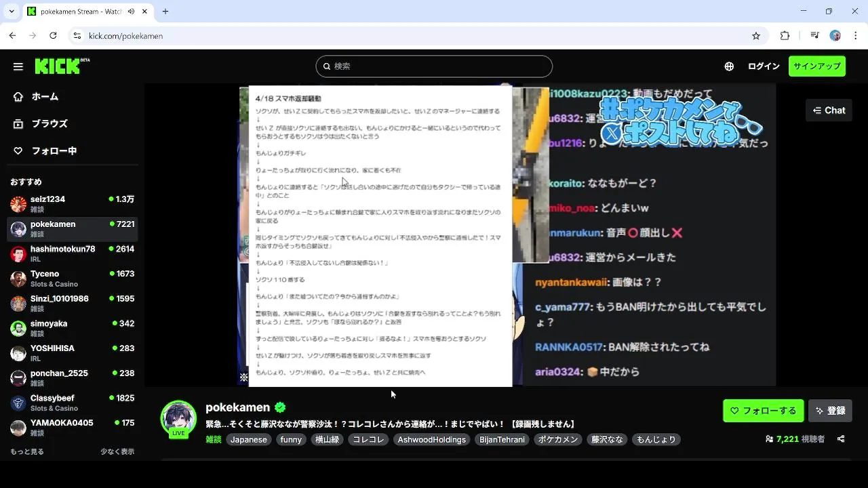Viewport: 868px width, 488px height.
Task: Select the pokekamen Stream browser tab
Action: click(x=88, y=12)
